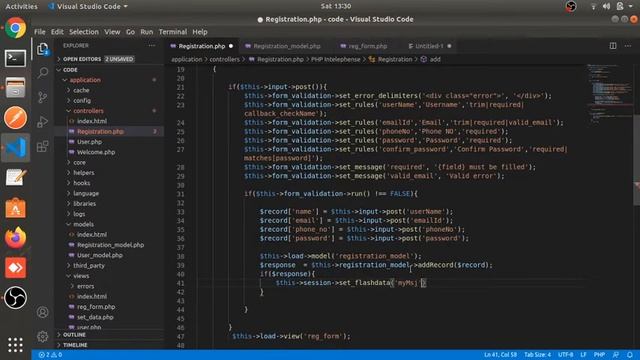Open Explorer panel more actions ellipsis
Image resolution: width=640 pixels, height=360 pixels.
pos(152,46)
